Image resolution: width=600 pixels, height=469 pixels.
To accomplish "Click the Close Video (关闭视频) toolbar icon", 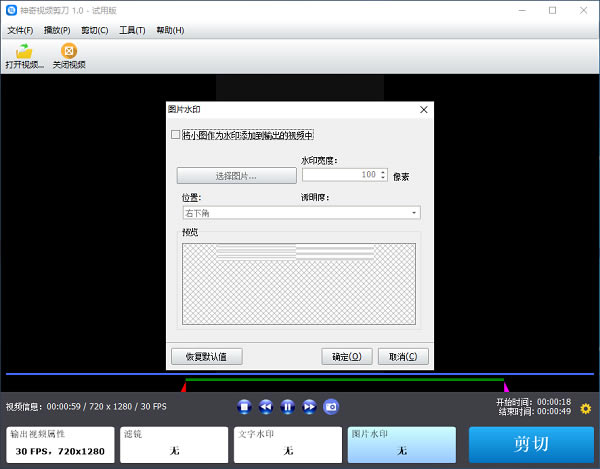I will pos(69,56).
